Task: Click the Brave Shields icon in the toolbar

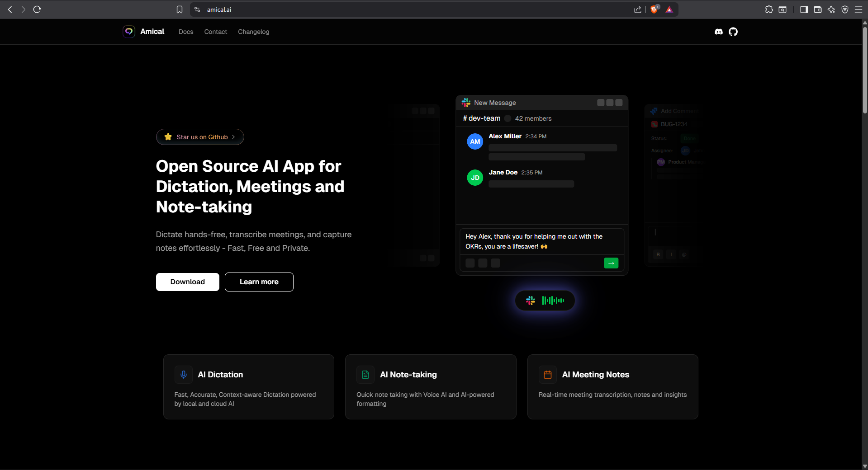Action: pos(654,9)
